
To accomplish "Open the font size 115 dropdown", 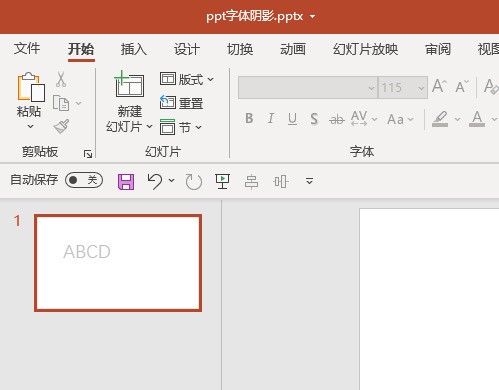I will click(x=421, y=88).
